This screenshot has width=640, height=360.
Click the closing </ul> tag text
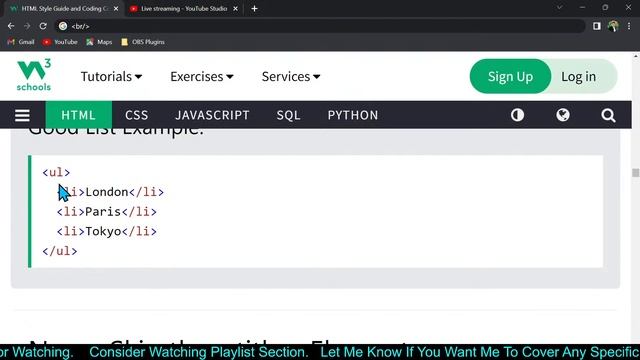[60, 251]
